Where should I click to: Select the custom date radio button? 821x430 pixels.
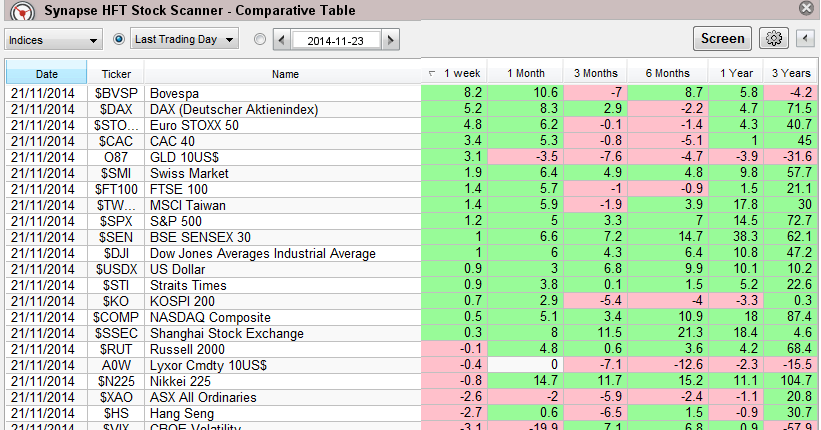coord(260,40)
